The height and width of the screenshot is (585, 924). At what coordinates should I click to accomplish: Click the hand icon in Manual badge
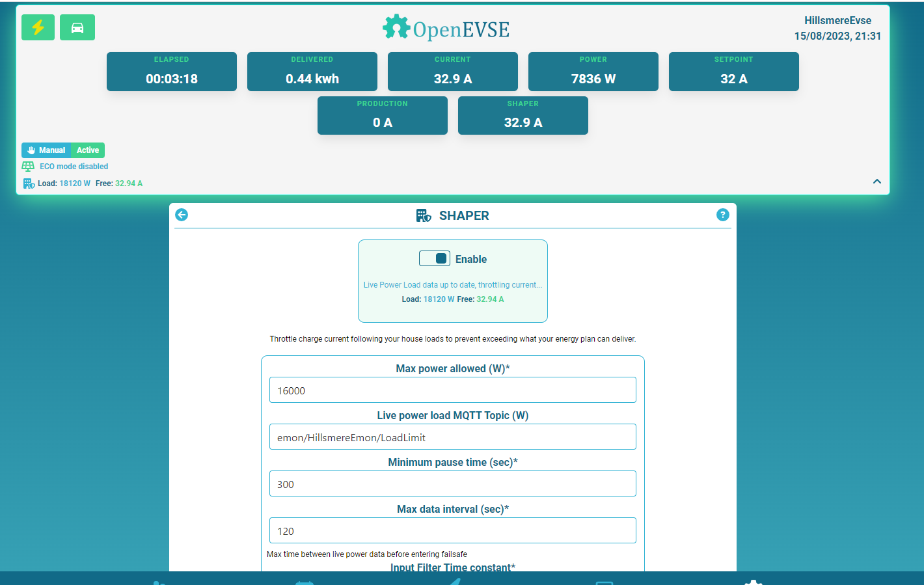(x=31, y=150)
